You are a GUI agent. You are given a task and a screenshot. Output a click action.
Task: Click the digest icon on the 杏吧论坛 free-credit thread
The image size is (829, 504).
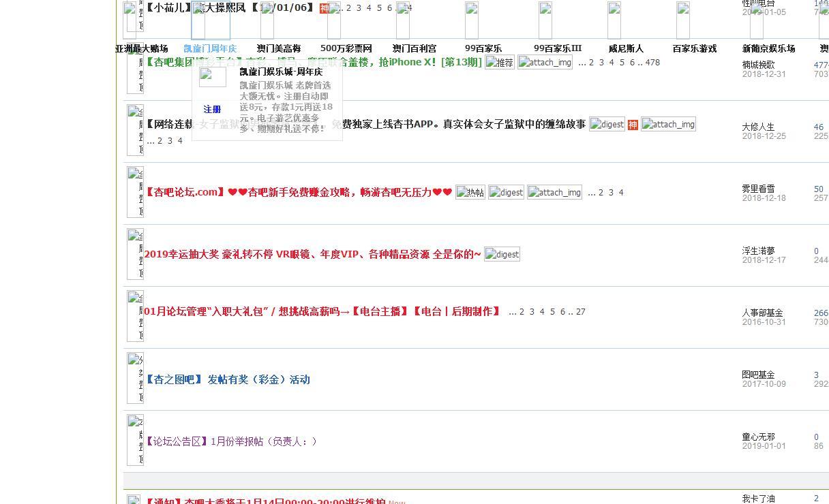506,192
